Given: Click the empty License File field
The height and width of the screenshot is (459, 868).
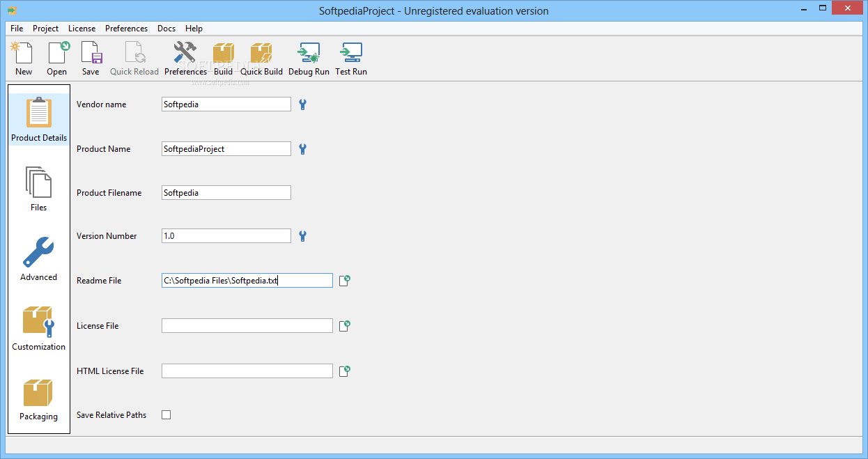Looking at the screenshot, I should coord(247,326).
